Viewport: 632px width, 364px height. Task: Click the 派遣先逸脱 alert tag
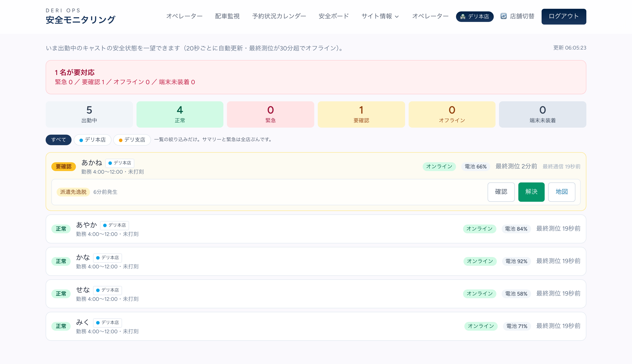[73, 192]
